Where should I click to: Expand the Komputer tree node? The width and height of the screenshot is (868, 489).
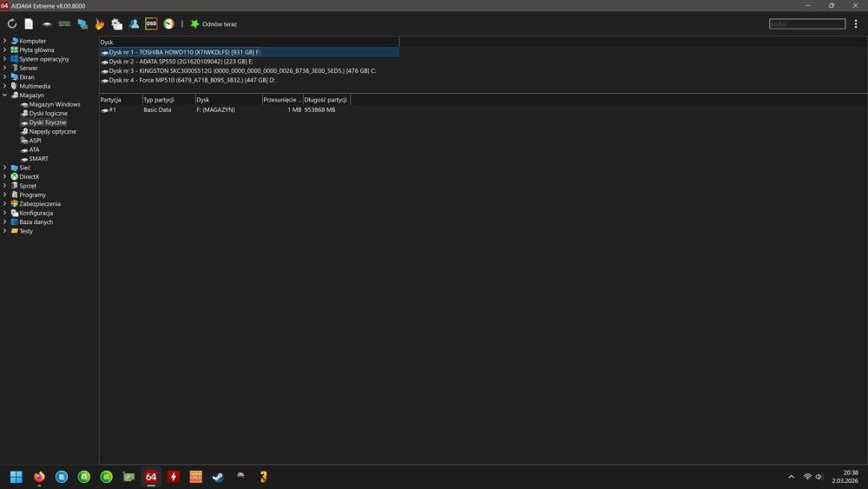tap(4, 41)
